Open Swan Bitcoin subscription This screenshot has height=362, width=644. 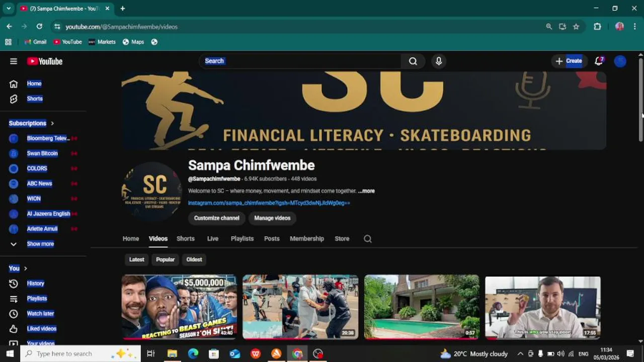point(43,153)
